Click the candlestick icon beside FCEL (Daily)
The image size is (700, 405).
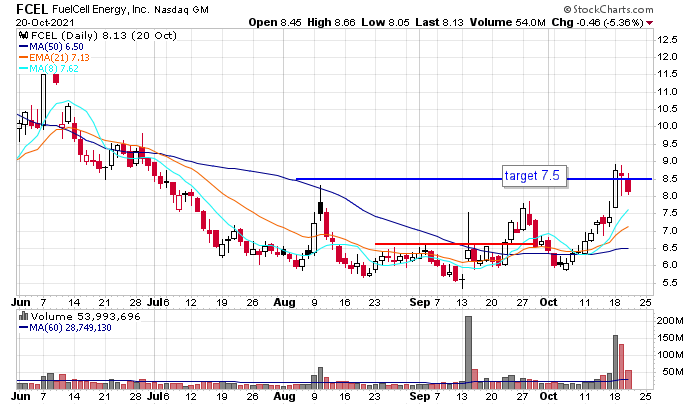(x=23, y=36)
